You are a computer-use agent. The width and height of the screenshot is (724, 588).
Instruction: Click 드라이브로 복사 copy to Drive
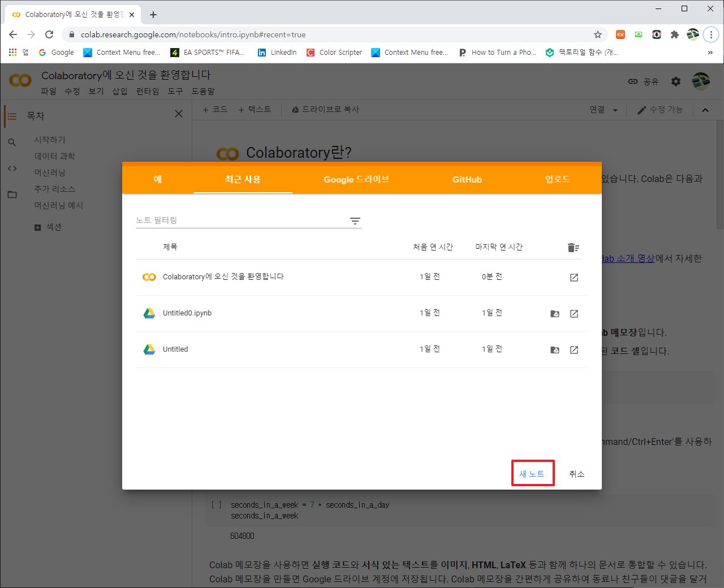pyautogui.click(x=325, y=109)
